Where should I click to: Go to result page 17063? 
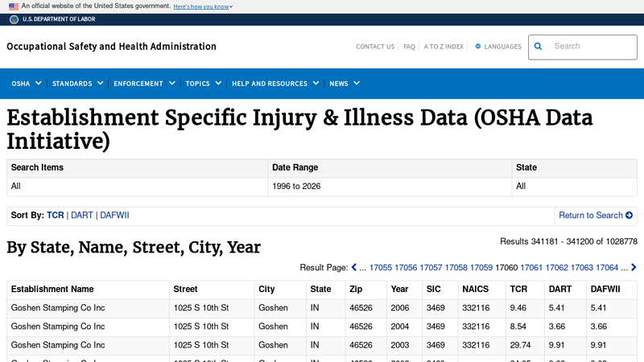coord(581,268)
